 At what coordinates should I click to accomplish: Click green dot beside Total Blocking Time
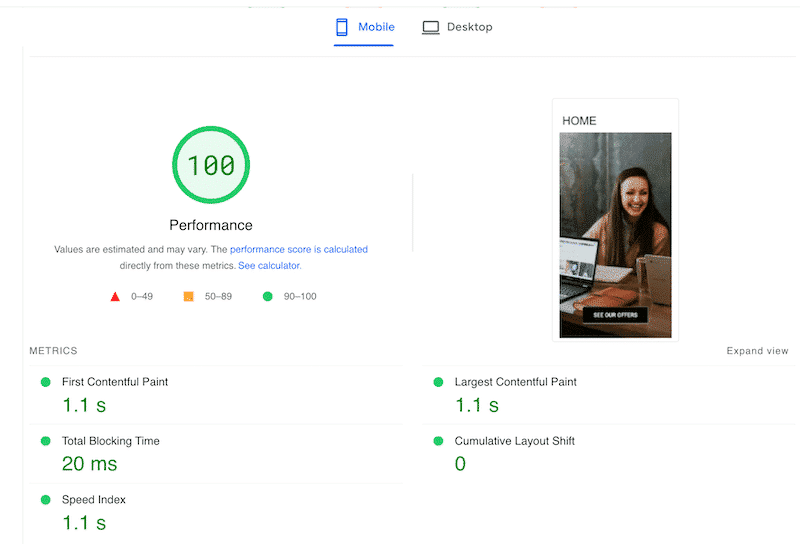(x=45, y=441)
